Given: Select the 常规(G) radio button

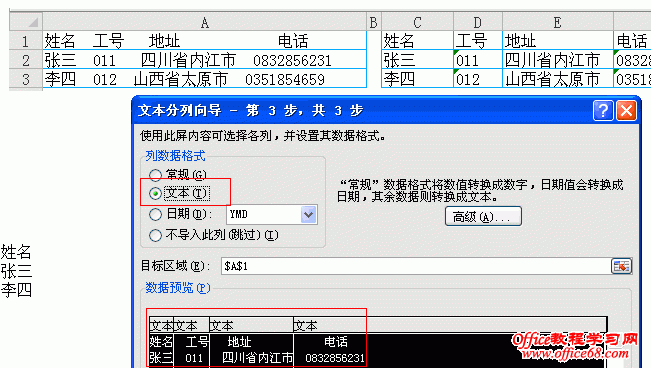Looking at the screenshot, I should pyautogui.click(x=155, y=175).
